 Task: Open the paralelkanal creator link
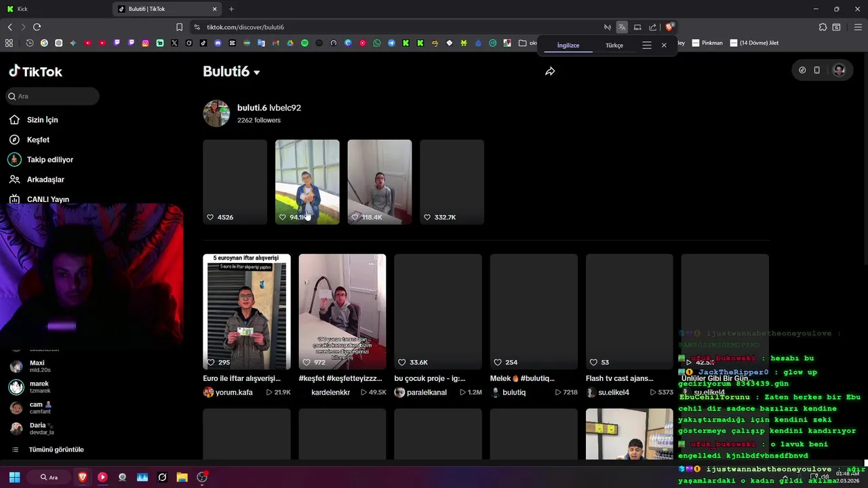(x=427, y=392)
